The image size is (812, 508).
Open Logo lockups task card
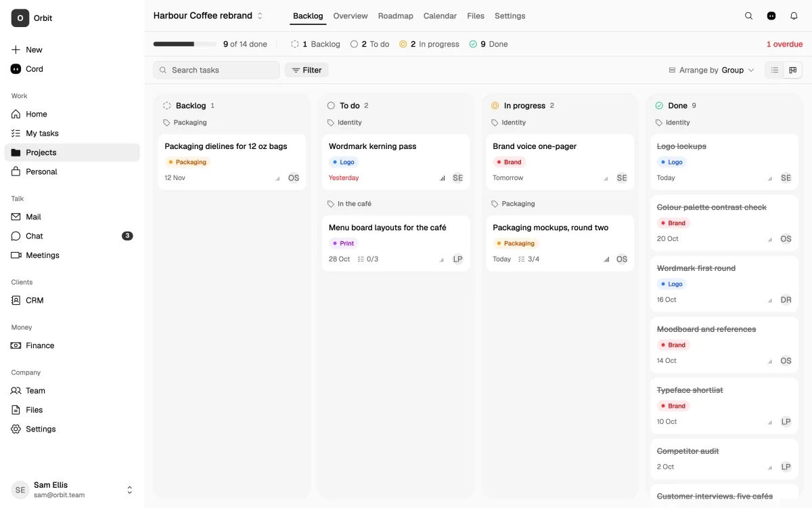pos(724,162)
